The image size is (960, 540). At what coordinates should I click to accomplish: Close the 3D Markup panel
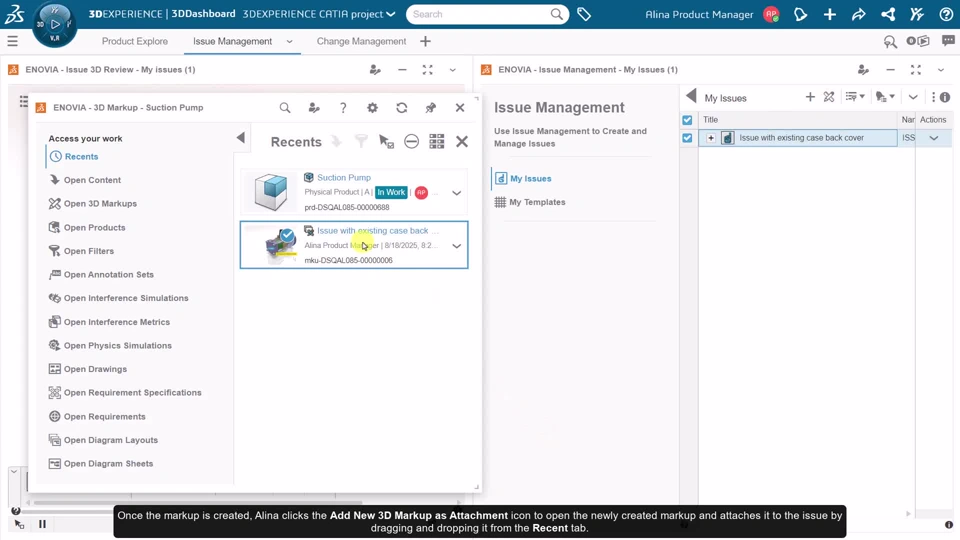click(x=460, y=108)
